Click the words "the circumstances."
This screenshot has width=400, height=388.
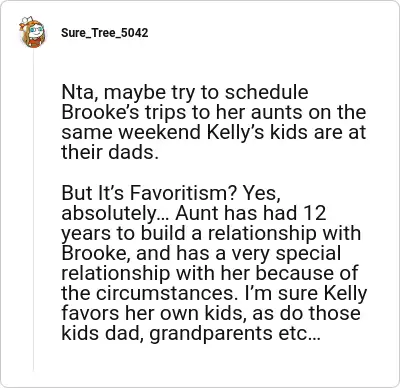click(x=150, y=293)
